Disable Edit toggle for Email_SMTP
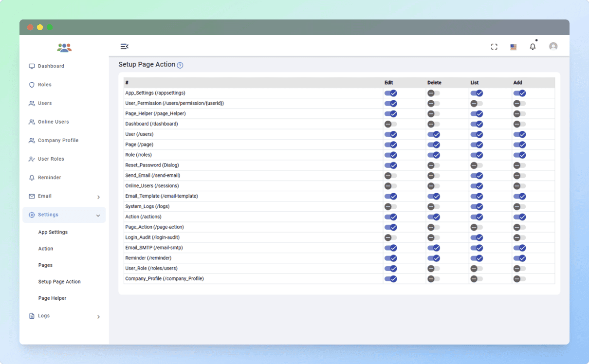 (x=391, y=248)
